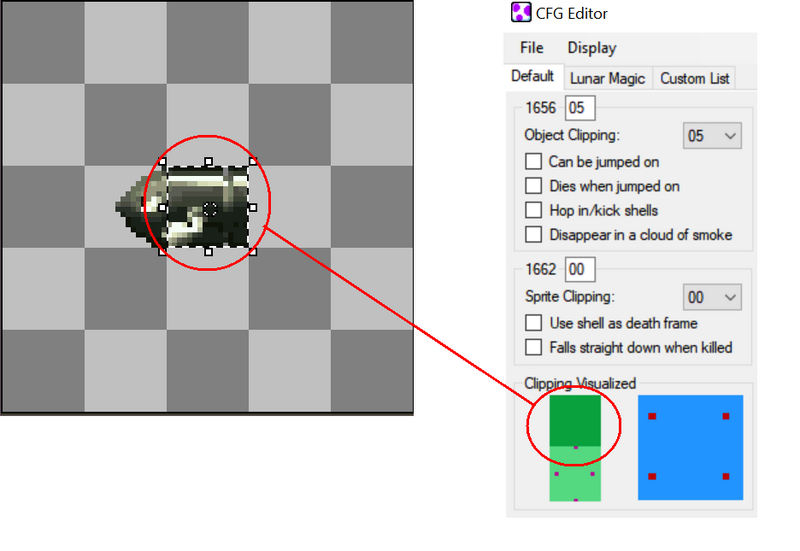Screen dimensions: 800x551
Task: Click the CFG Editor window title
Action: point(571,13)
